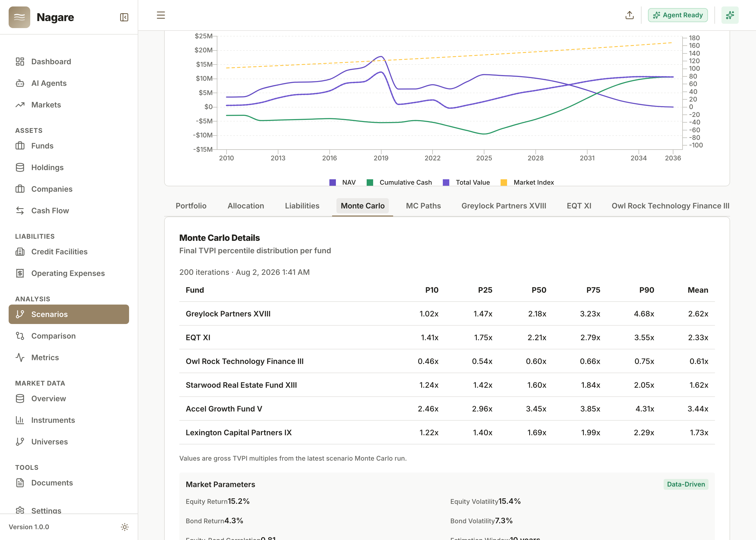Click the Bond Volatility 7.3% value
Screen dimensions: 756x540
click(x=504, y=521)
